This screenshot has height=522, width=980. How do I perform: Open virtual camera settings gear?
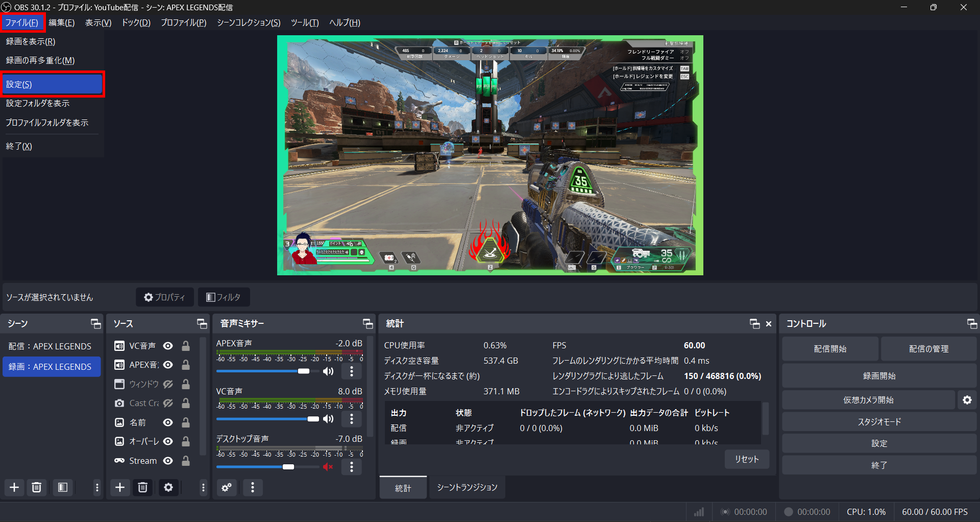click(967, 400)
